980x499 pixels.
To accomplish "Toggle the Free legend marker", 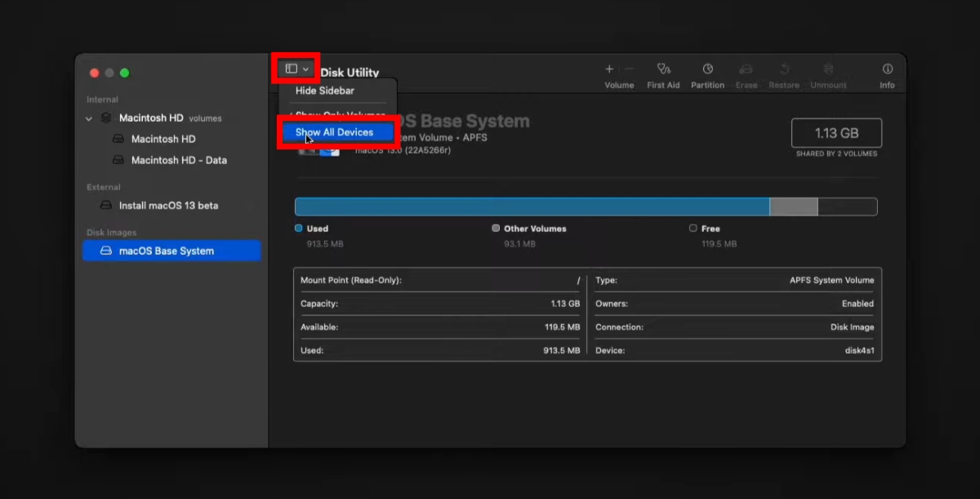I will pos(693,229).
